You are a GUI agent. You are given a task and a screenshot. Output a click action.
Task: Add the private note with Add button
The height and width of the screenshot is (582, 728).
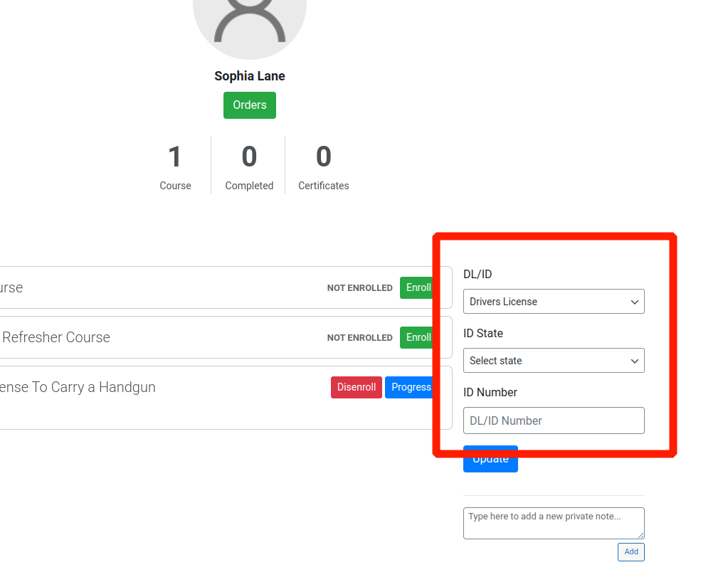click(631, 552)
